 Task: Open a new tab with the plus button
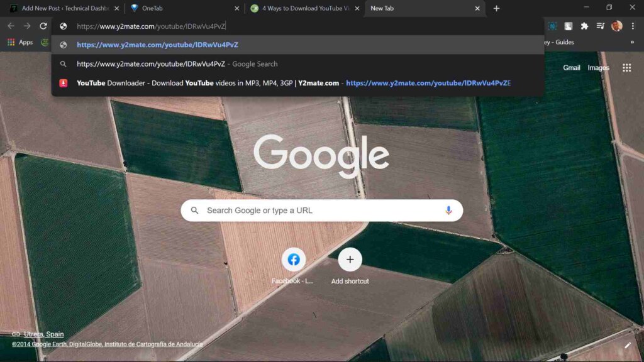(497, 8)
